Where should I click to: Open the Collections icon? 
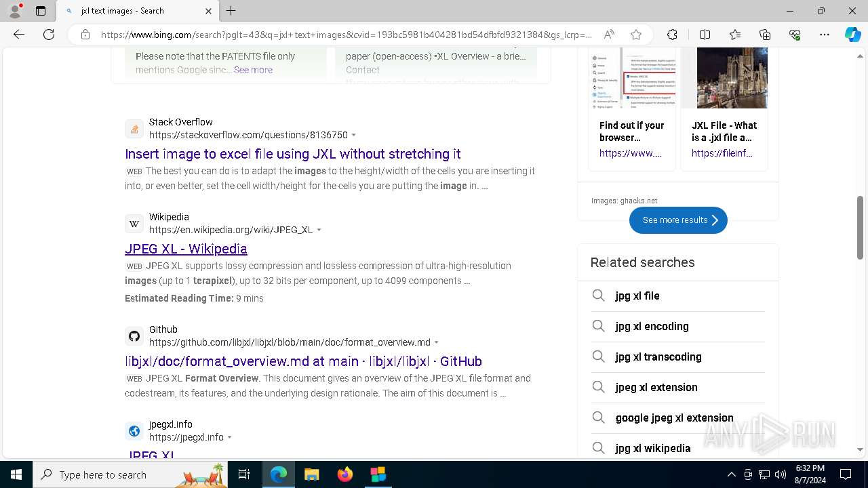coord(765,35)
